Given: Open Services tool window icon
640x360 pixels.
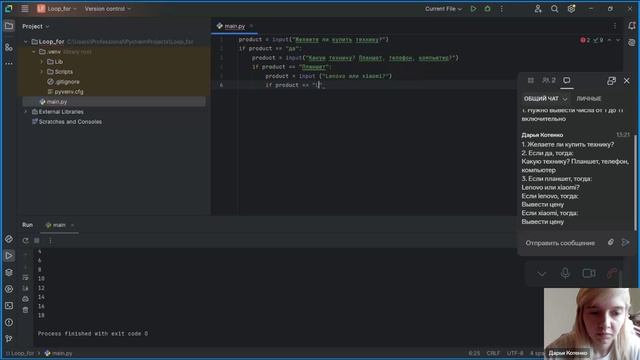Looking at the screenshot, I should pos(9,289).
